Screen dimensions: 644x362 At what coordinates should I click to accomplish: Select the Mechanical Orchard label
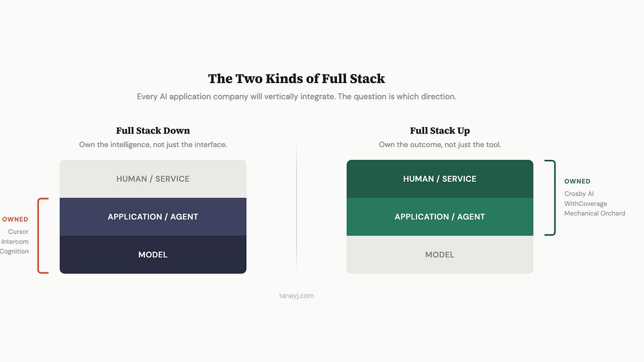[x=595, y=213]
